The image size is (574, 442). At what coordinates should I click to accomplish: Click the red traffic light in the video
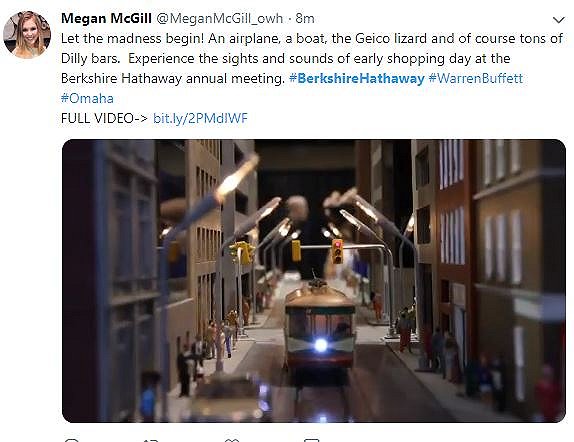click(x=337, y=251)
